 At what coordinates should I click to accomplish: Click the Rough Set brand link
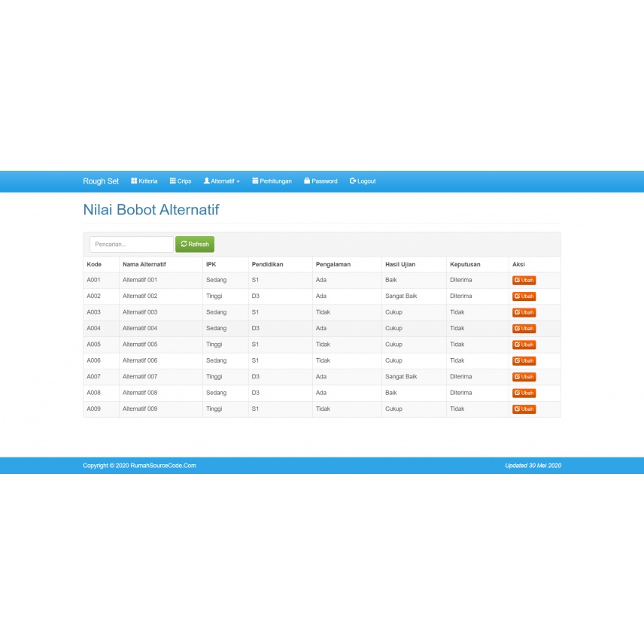[101, 181]
